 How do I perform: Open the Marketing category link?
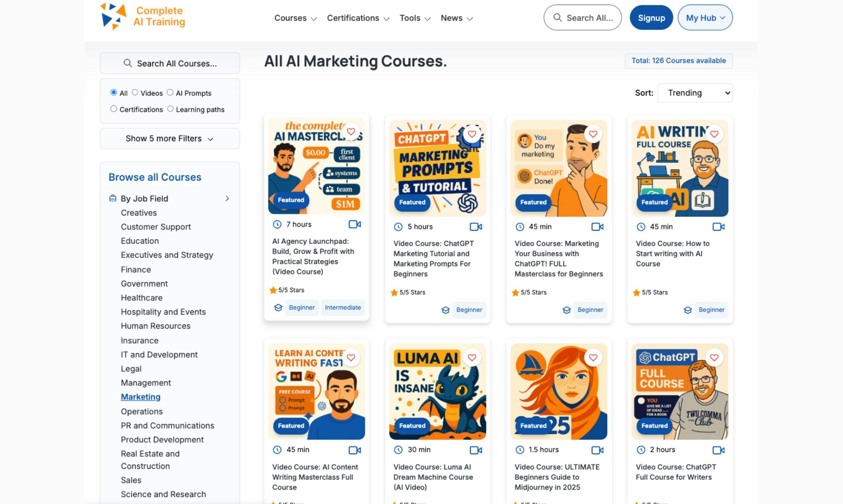click(x=140, y=397)
